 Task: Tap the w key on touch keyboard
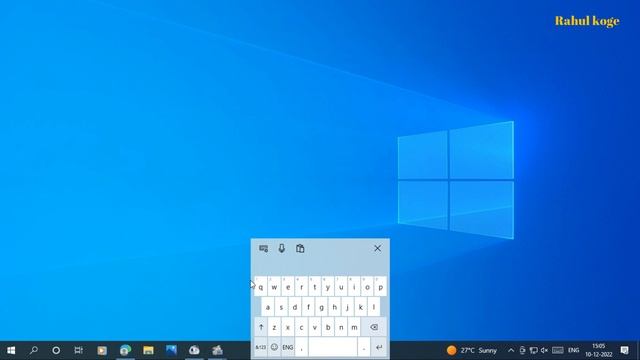click(x=274, y=287)
